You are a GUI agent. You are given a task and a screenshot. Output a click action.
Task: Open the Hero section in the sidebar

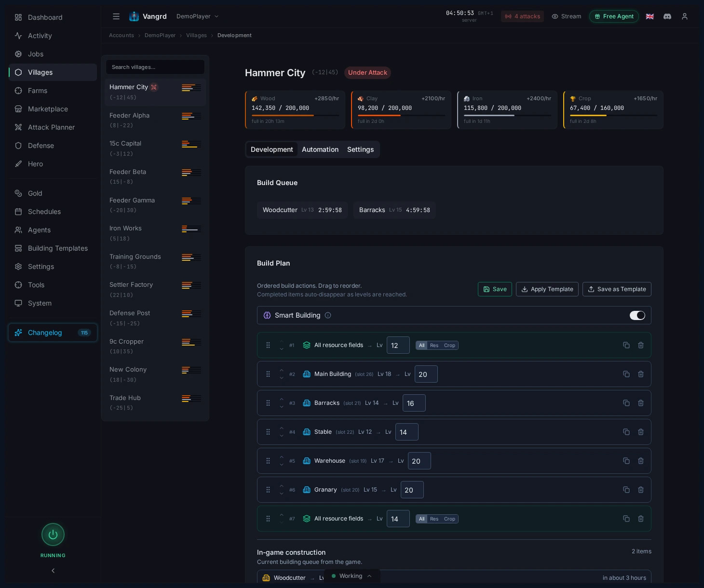pyautogui.click(x=35, y=164)
